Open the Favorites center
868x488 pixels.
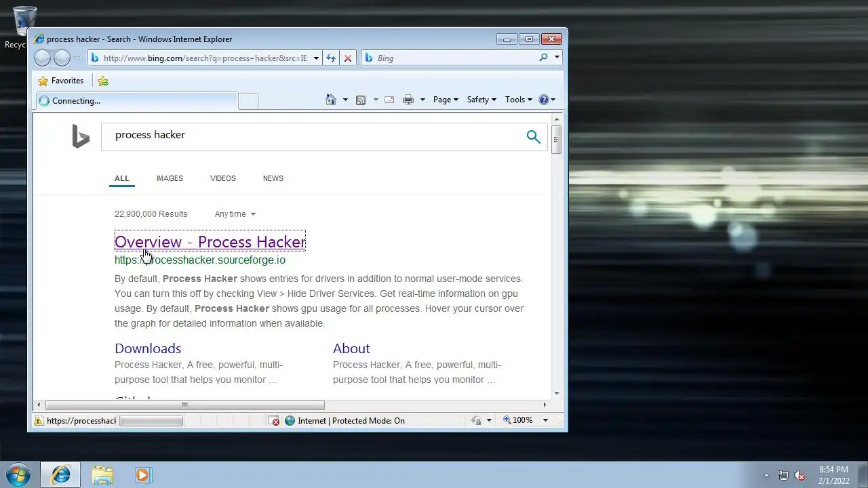61,81
